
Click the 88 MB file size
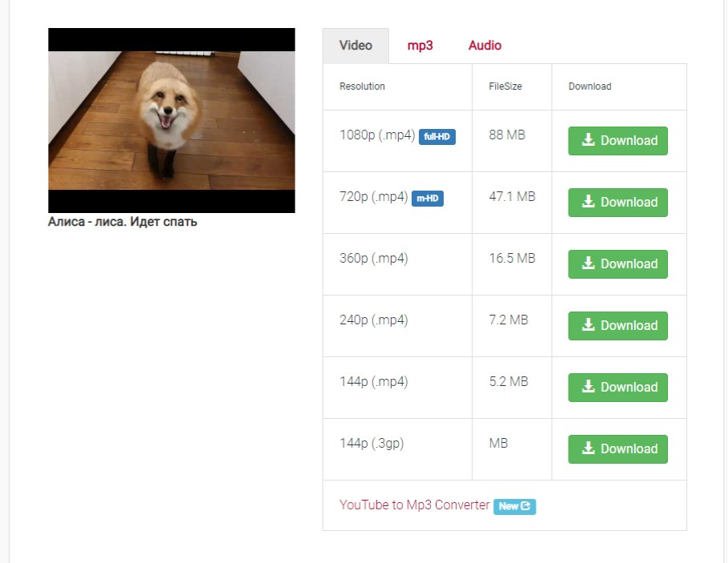click(x=507, y=135)
